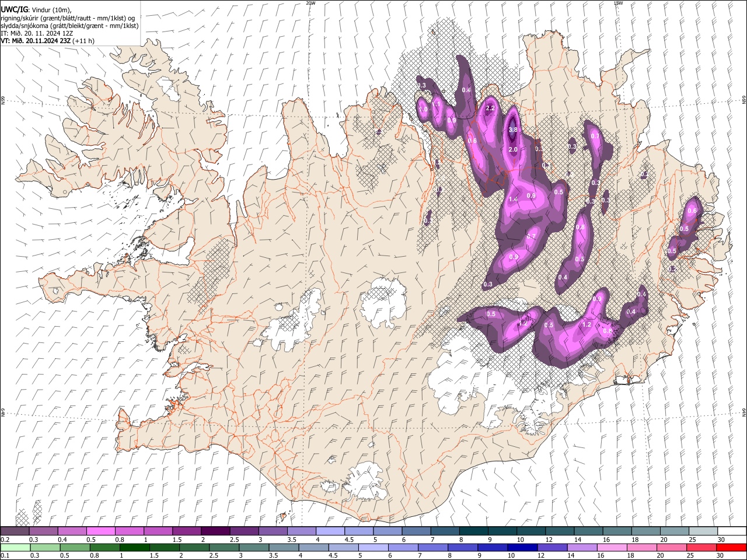Viewport: 747px width, 560px height.
Task: Click the '20W' longitude label at the top edge
Action: point(310,3)
